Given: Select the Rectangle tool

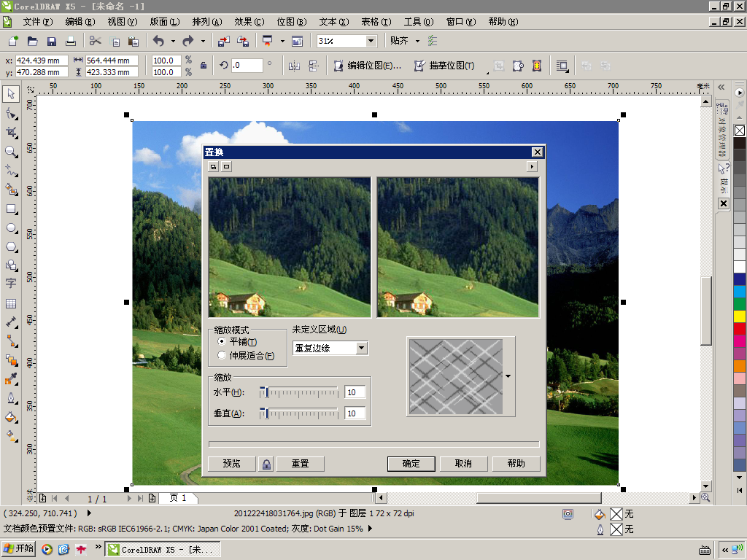Looking at the screenshot, I should pos(11,209).
